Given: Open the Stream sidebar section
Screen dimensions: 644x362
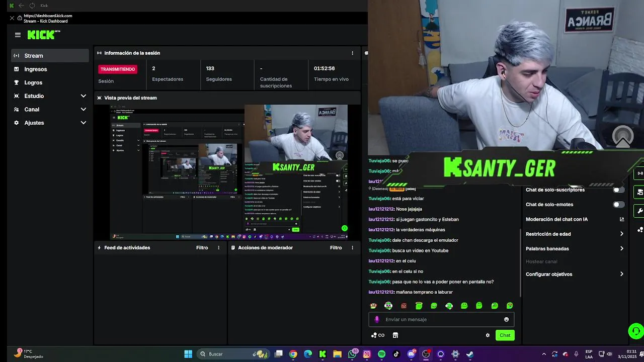Looking at the screenshot, I should [x=50, y=56].
